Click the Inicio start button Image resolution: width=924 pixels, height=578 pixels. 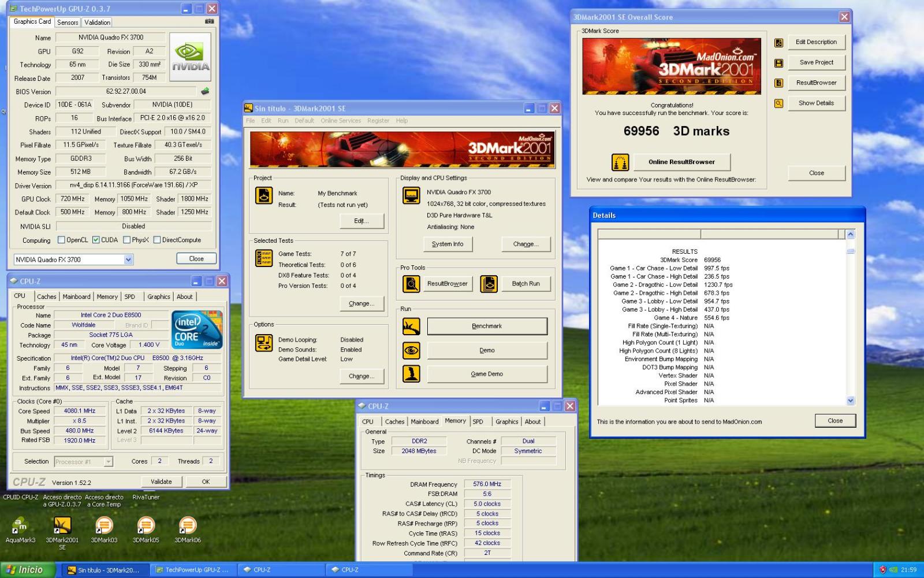(28, 570)
